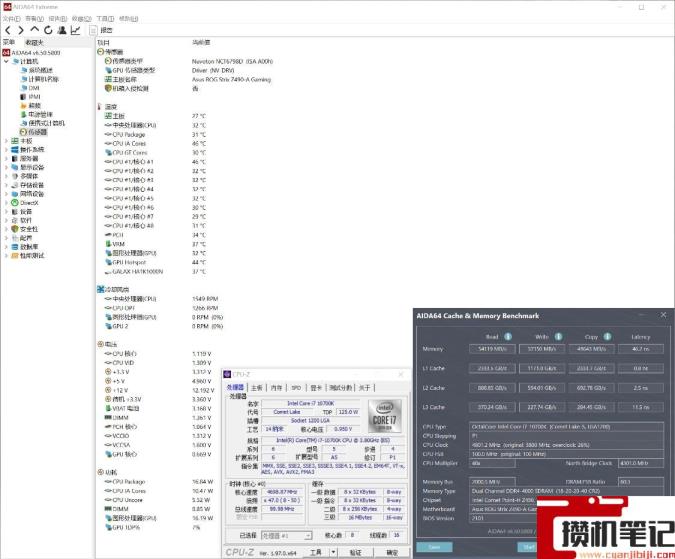Open the 文件(F) menu
675x559 pixels.
click(11, 19)
